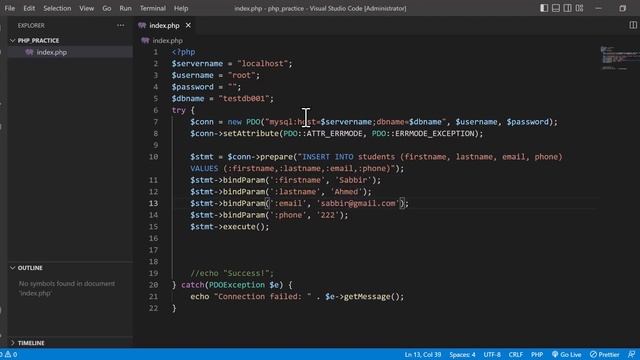640x360 pixels.
Task: Click 'setAttribute' on line 8
Action: (251, 133)
